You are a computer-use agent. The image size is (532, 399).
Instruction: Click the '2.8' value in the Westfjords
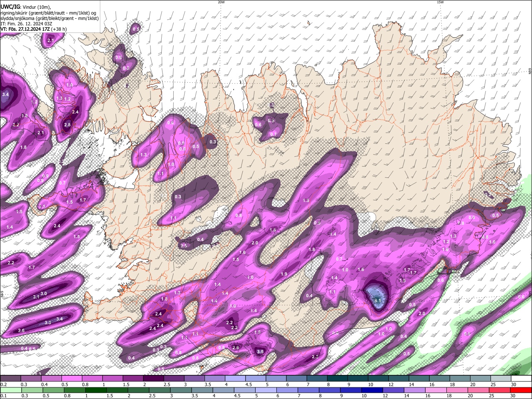67,125
